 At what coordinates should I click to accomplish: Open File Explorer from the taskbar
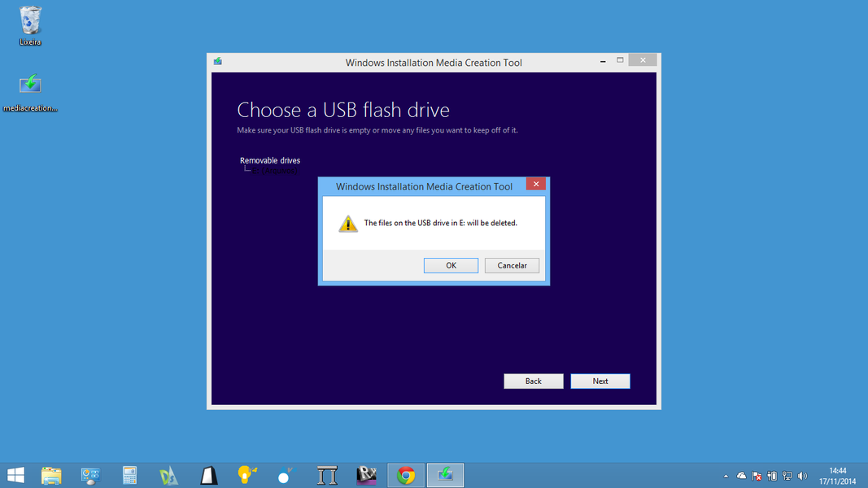click(x=51, y=475)
